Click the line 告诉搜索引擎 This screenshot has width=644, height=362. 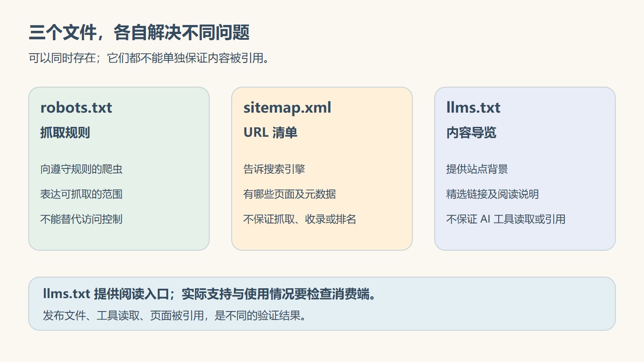pos(274,169)
